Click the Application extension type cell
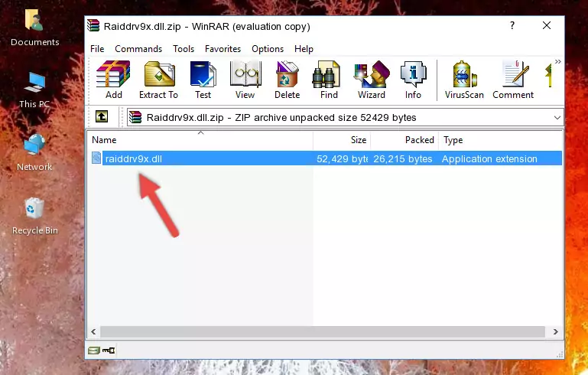Screen dimensions: 588x375 click(489, 158)
